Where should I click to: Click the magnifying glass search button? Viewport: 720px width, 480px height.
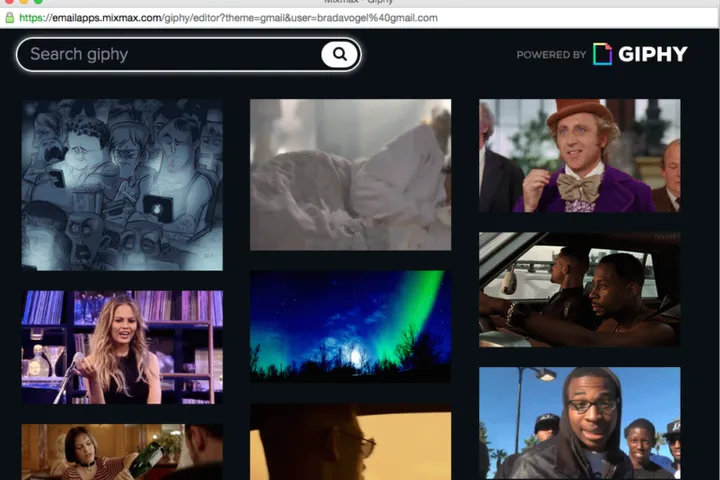point(339,55)
